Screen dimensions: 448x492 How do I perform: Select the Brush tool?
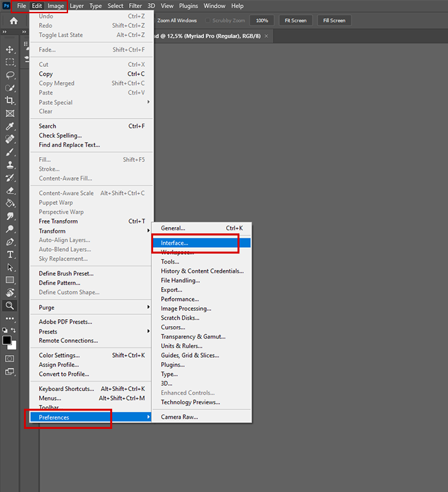[x=9, y=152]
